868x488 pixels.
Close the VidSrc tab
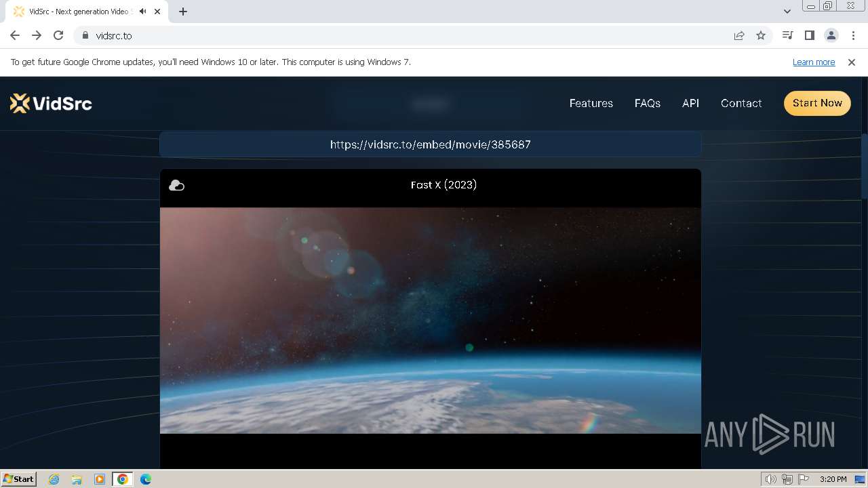158,12
